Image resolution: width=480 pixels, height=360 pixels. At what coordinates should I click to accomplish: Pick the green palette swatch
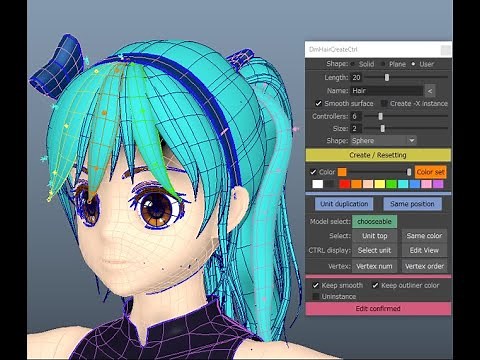click(391, 184)
